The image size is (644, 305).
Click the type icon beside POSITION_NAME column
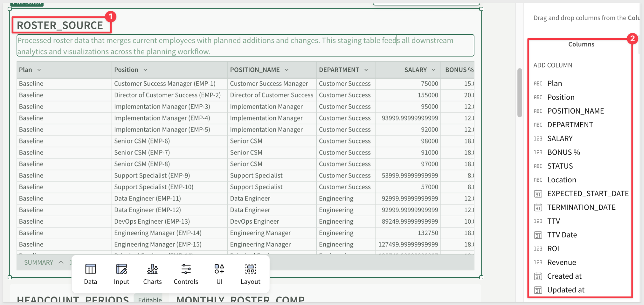tap(538, 111)
